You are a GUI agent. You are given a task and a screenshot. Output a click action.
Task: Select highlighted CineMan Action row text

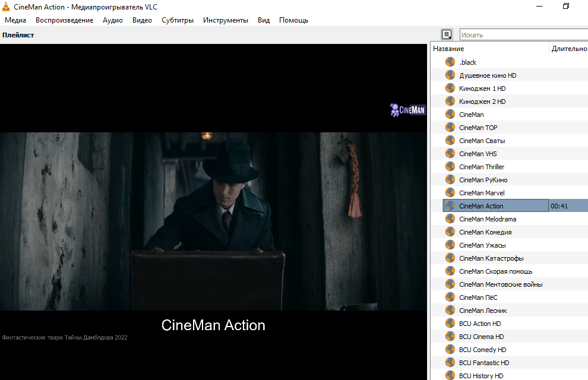point(481,206)
